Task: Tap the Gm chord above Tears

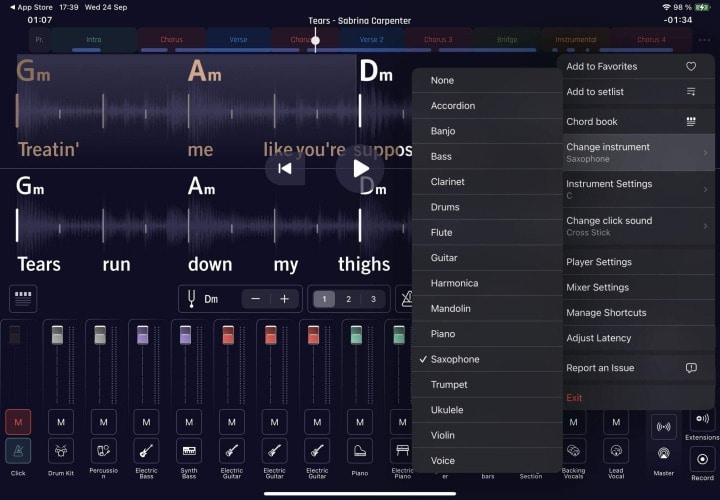Action: 30,186
